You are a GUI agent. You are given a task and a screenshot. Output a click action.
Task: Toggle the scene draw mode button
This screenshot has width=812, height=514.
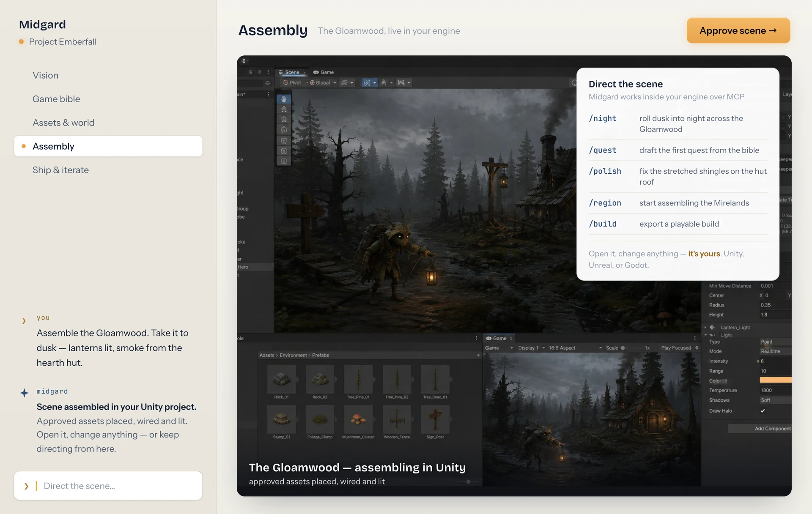(x=344, y=83)
